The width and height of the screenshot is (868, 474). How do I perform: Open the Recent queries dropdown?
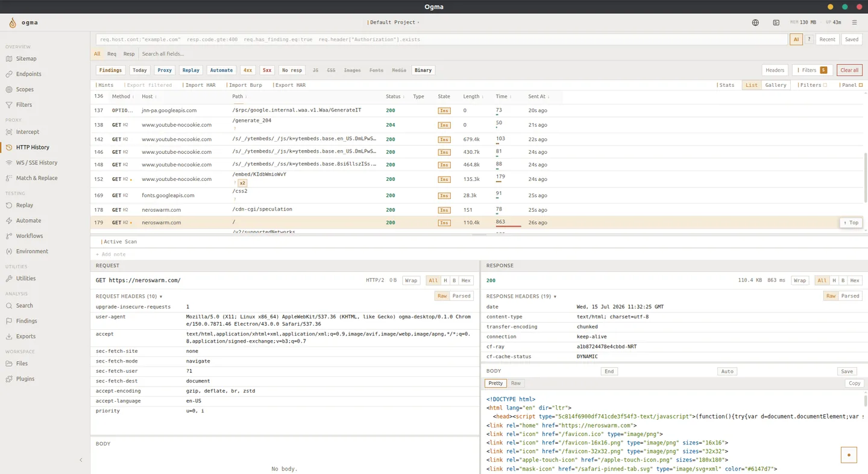827,39
